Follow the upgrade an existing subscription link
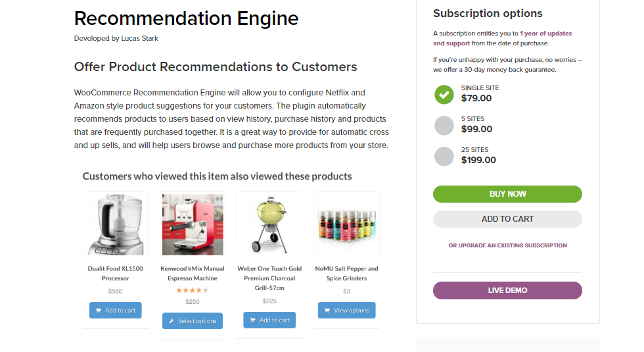Viewport: 644px width, 352px height. click(x=507, y=245)
